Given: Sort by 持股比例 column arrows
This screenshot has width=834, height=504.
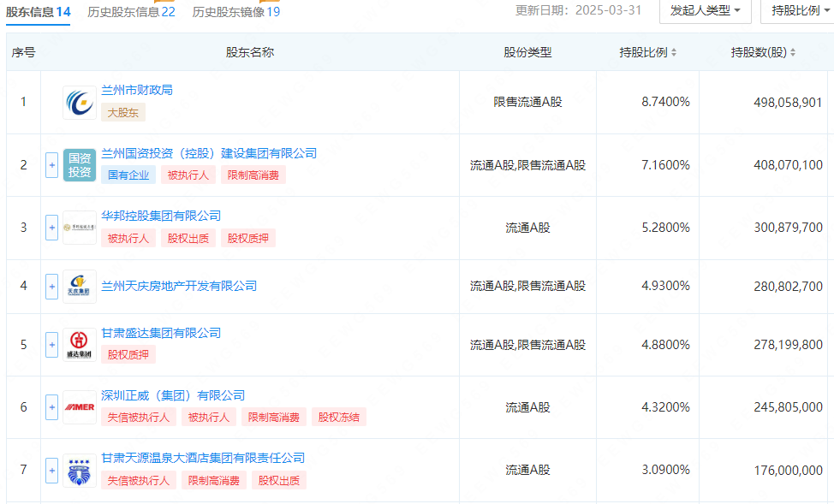Looking at the screenshot, I should pos(674,53).
